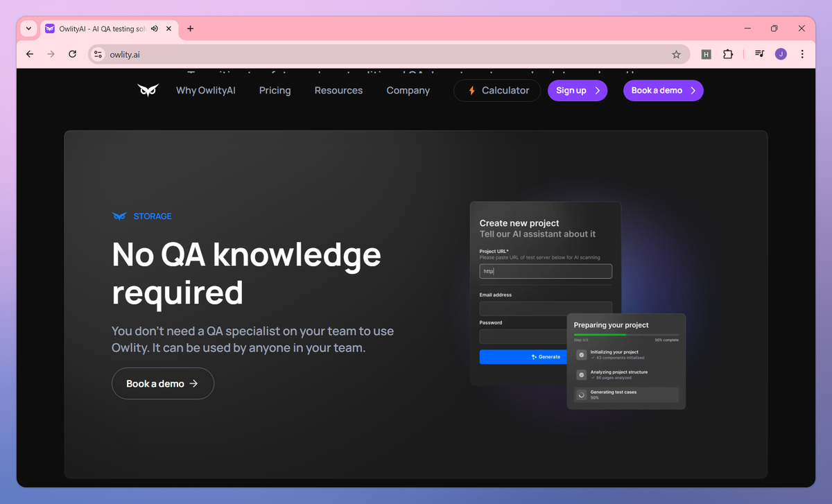The image size is (832, 504).
Task: Mute the tab via speaker icon
Action: [154, 28]
